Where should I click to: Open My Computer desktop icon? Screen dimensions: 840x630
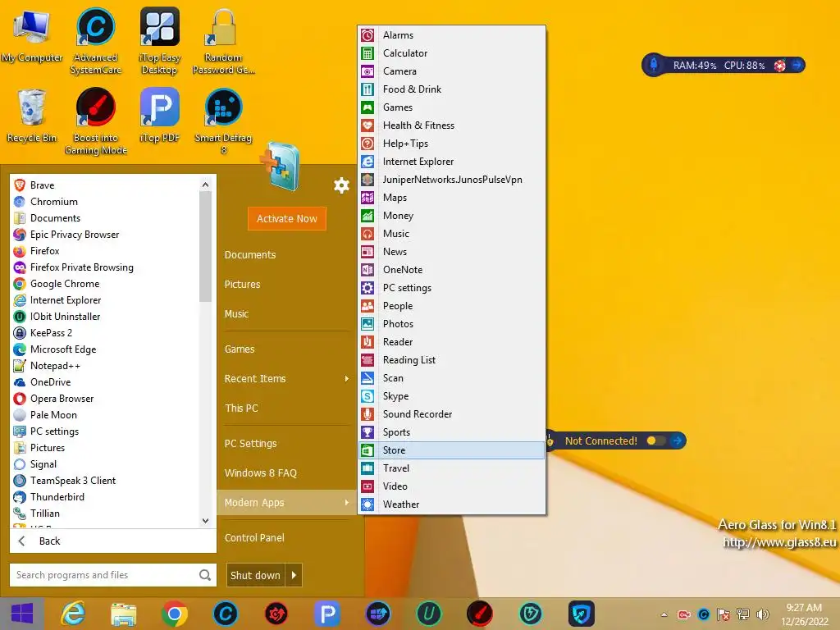click(32, 36)
